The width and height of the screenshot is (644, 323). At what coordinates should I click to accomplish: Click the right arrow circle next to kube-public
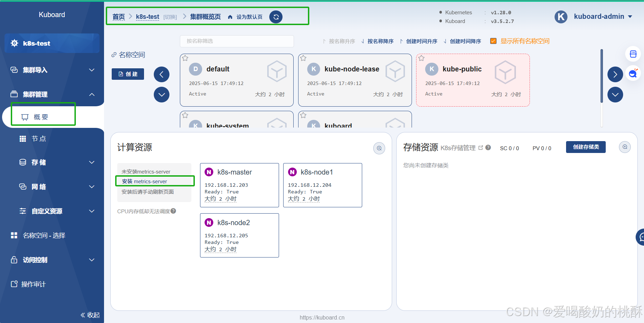(x=615, y=74)
